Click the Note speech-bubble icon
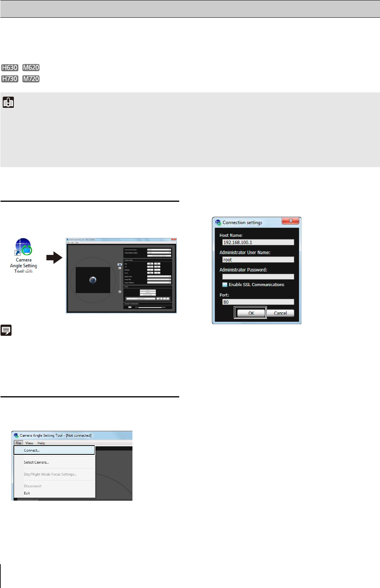 pyautogui.click(x=6, y=330)
